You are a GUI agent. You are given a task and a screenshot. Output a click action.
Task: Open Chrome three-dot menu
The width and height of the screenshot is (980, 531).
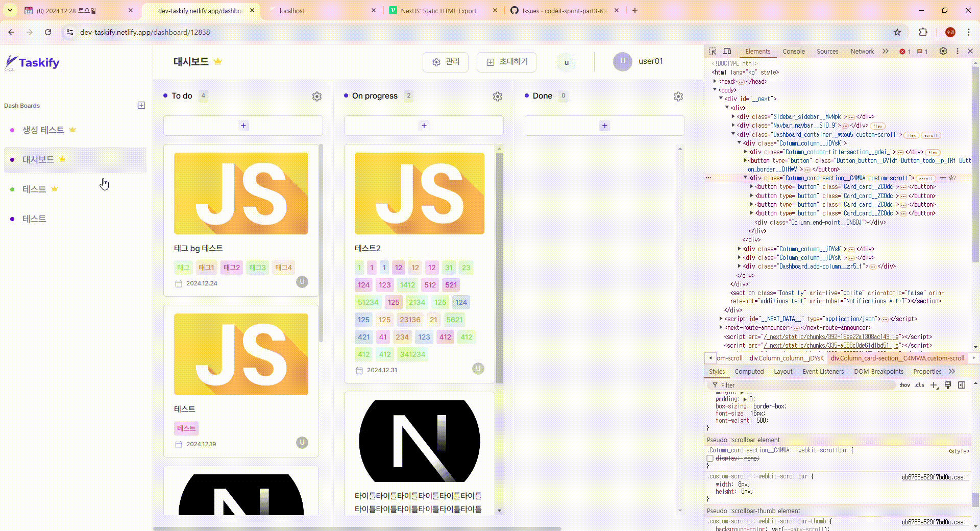(x=969, y=32)
